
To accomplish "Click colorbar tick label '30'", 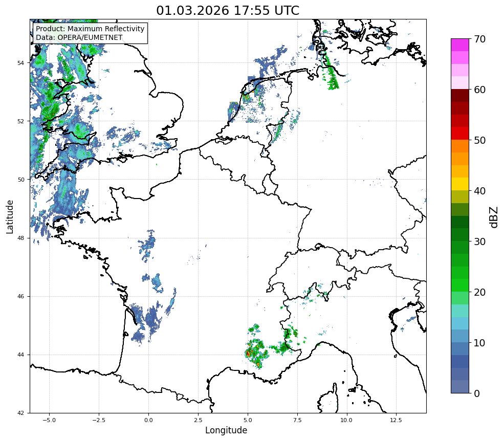I will [479, 241].
